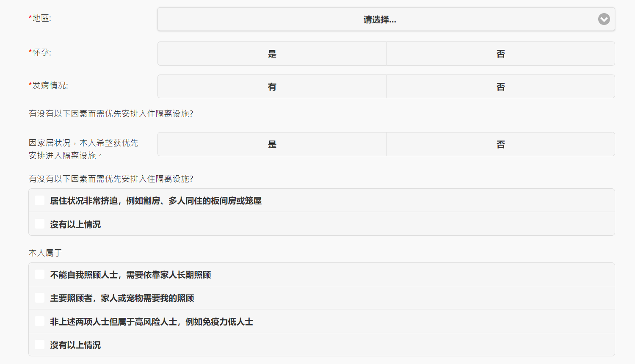Click the 请选择... placeholder text
The width and height of the screenshot is (635, 364).
(380, 19)
